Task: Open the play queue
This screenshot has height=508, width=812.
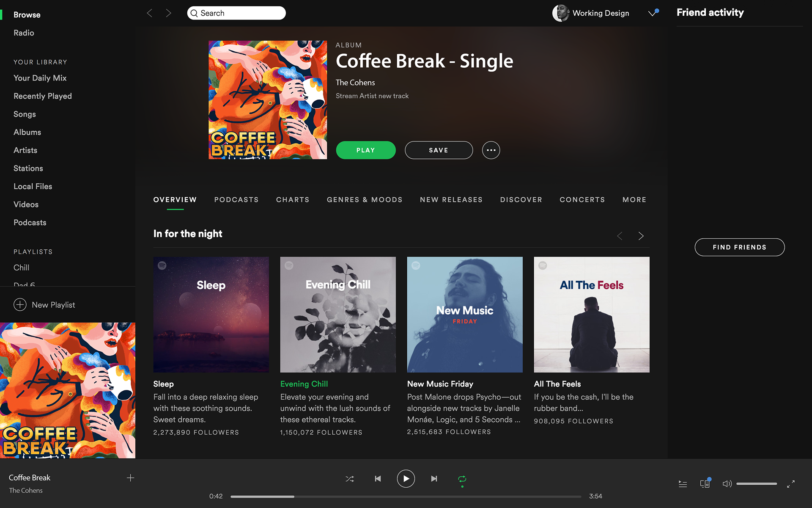Action: tap(683, 484)
